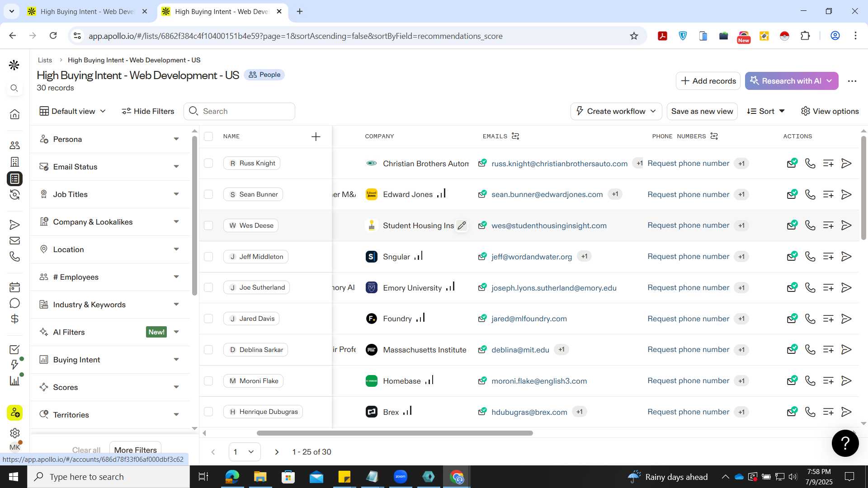
Task: Open People icon in left sidebar
Action: point(14,145)
